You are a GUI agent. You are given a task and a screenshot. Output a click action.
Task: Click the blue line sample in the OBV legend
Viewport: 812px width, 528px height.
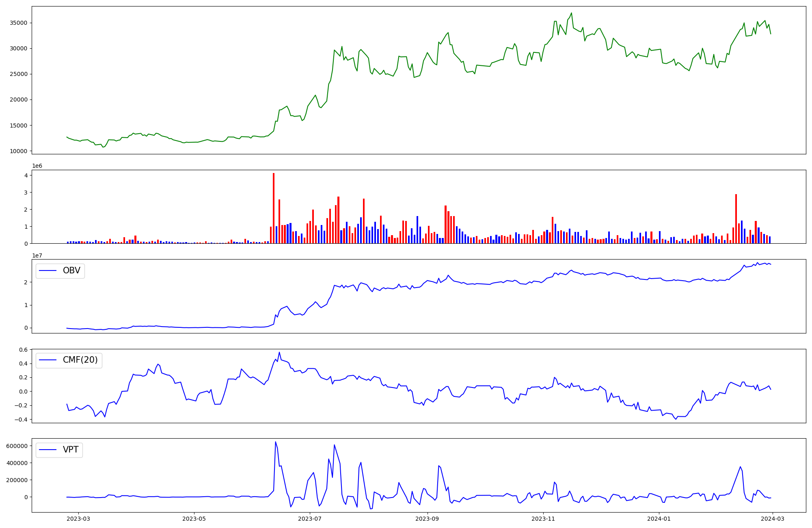(48, 270)
